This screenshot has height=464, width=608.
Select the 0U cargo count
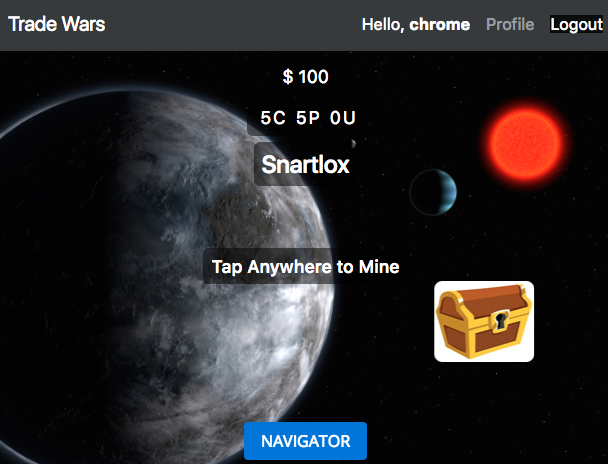(343, 118)
